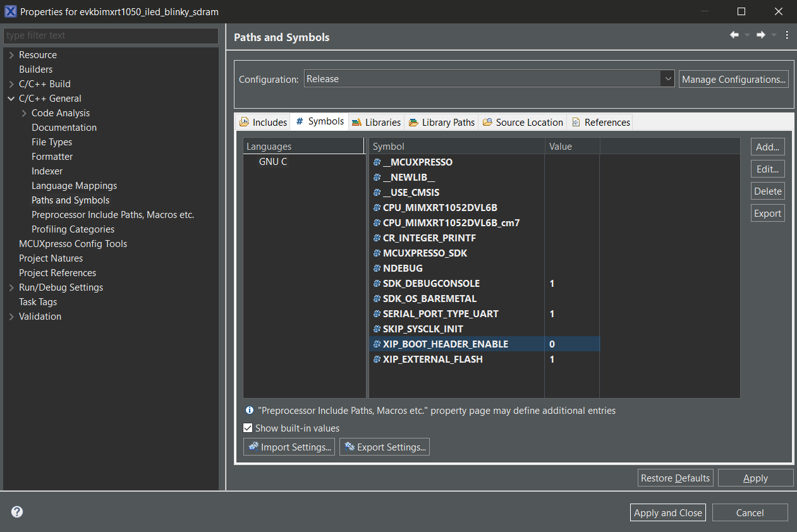Open the Configuration dropdown
The height and width of the screenshot is (532, 797).
click(x=667, y=78)
